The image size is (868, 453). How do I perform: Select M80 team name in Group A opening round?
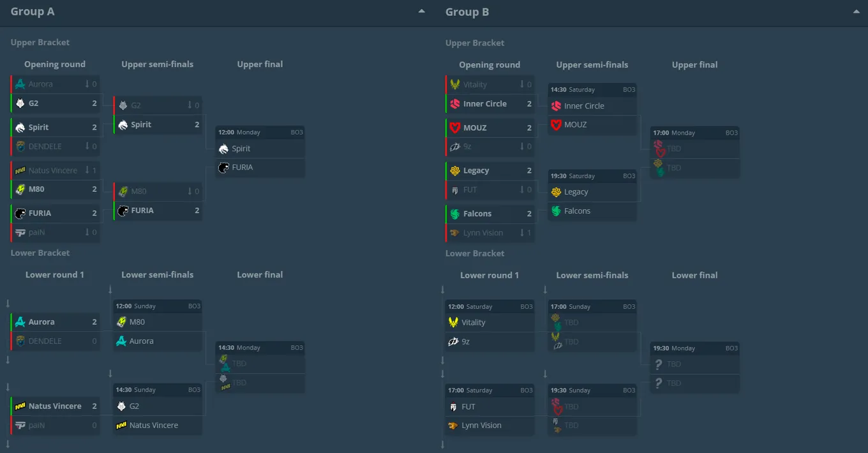(36, 189)
